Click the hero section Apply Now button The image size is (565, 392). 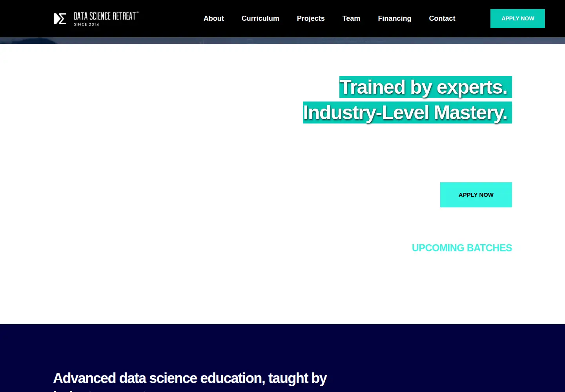476,195
